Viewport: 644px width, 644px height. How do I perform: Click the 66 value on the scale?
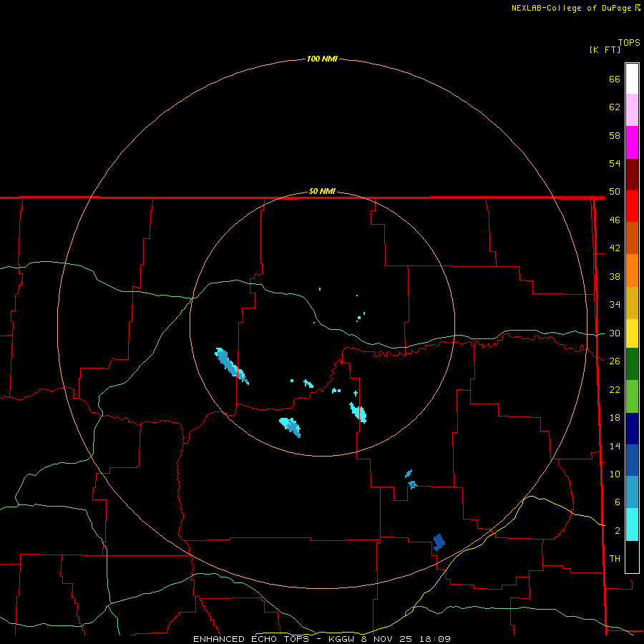click(x=615, y=79)
